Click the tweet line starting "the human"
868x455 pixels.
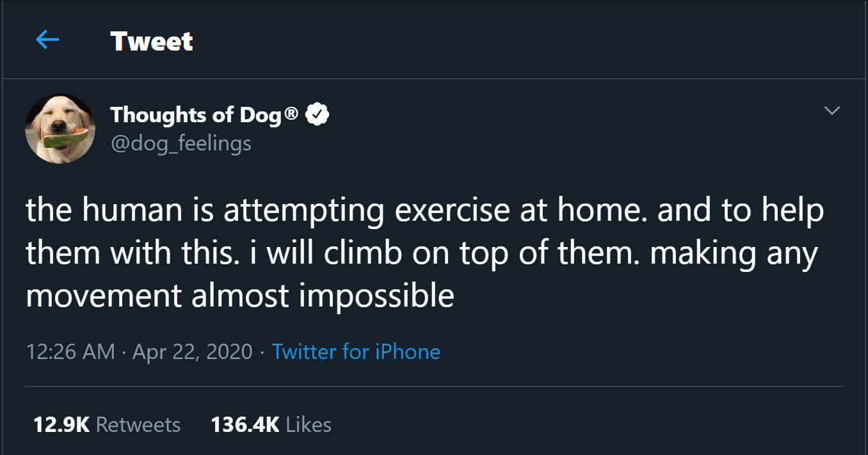pyautogui.click(x=424, y=212)
